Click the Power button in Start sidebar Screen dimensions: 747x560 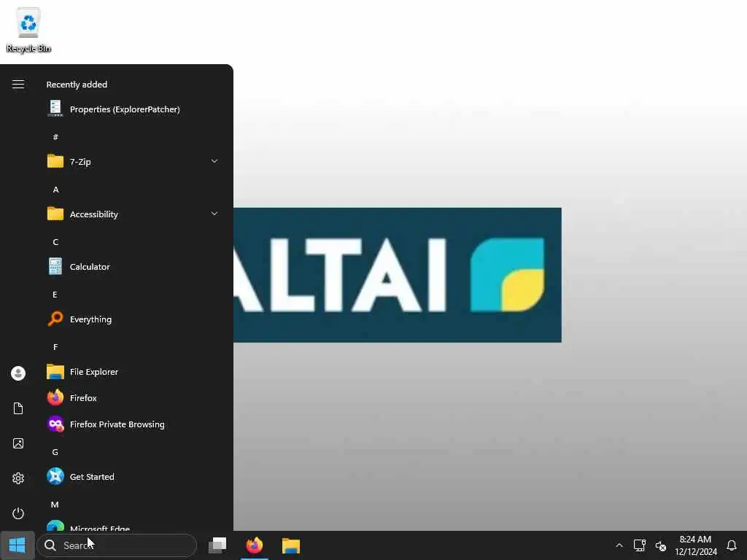18,513
